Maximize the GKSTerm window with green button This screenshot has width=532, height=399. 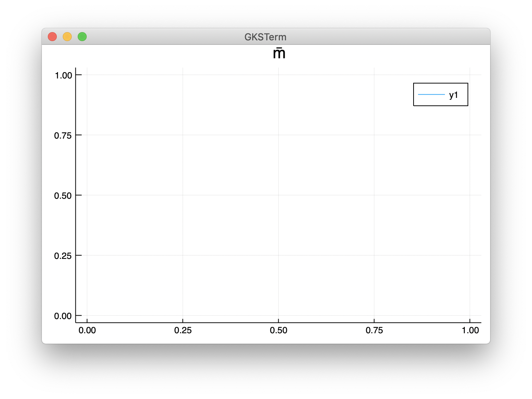point(82,37)
